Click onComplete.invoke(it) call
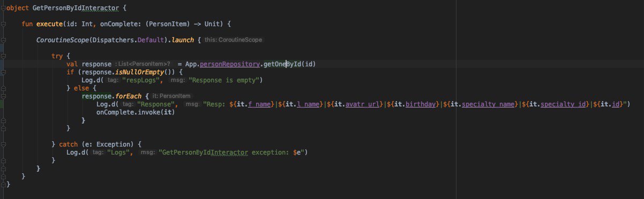Viewport: 644px width, 199px height. [136, 112]
